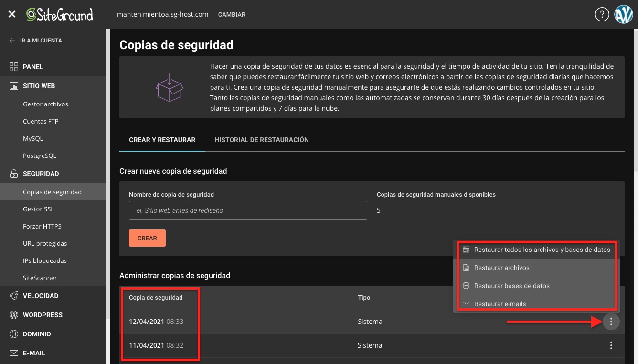Image resolution: width=638 pixels, height=364 pixels.
Task: Open Gestor SSL in sidebar
Action: pos(38,209)
